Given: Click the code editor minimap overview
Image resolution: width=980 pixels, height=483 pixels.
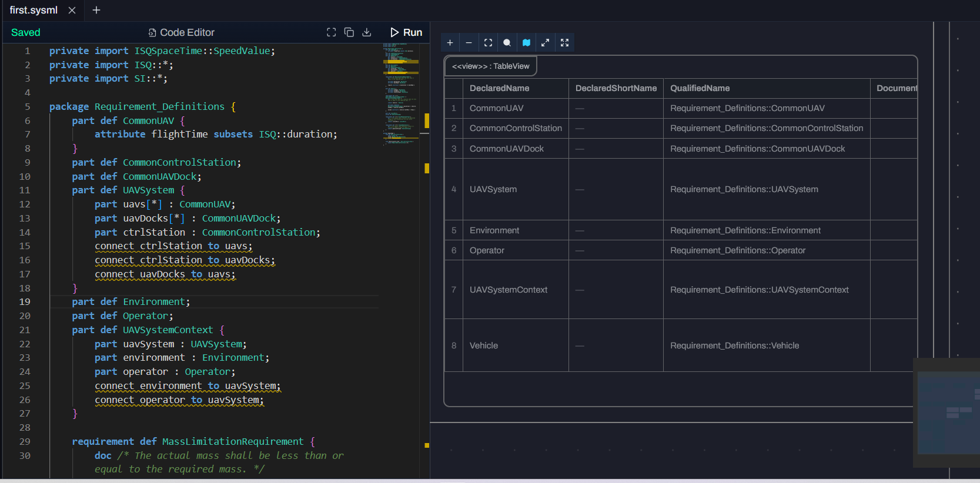Looking at the screenshot, I should click(401, 94).
